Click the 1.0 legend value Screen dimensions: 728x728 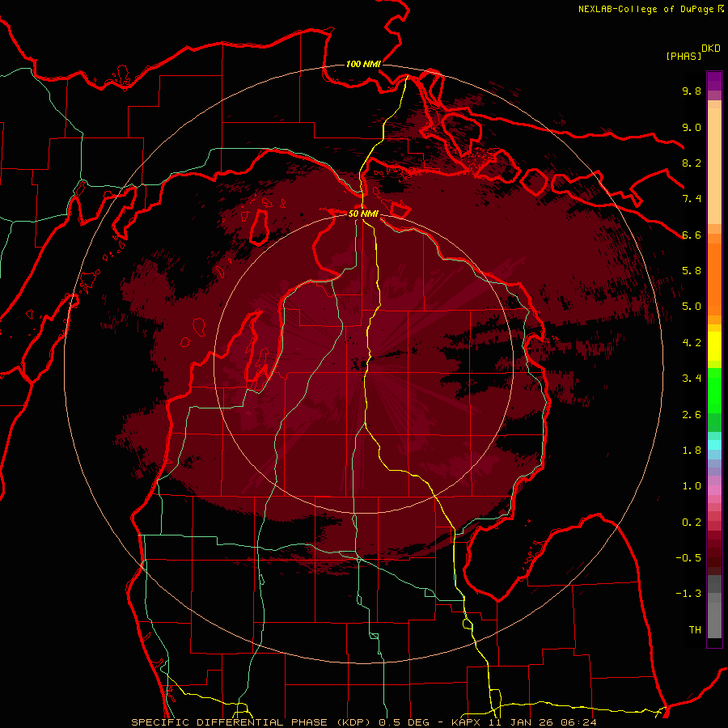pyautogui.click(x=692, y=486)
